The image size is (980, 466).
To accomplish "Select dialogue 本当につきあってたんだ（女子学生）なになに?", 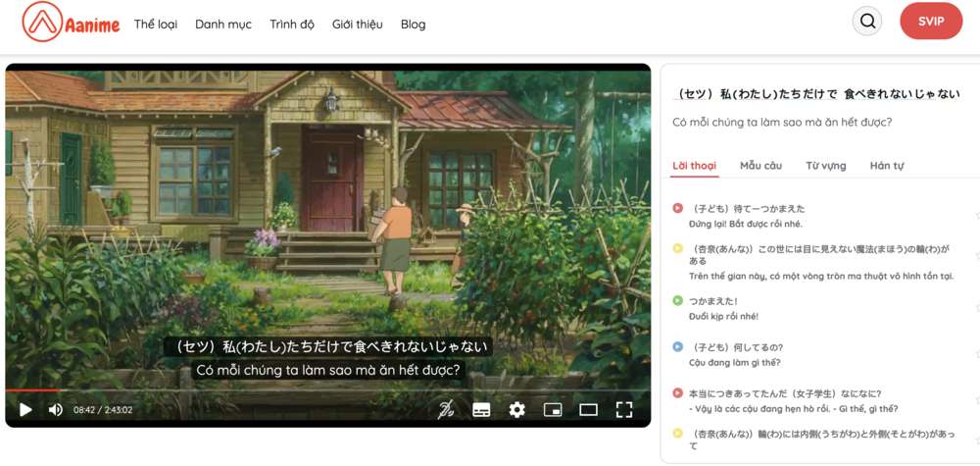I will [x=785, y=393].
